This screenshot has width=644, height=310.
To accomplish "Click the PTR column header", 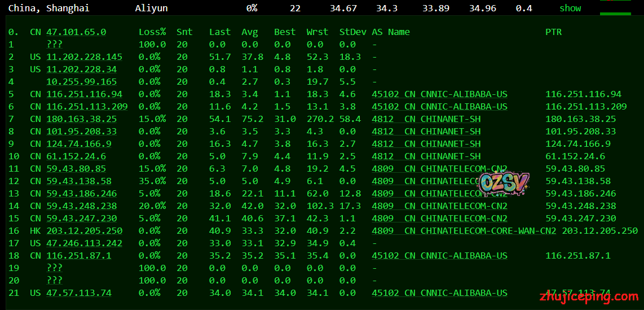I will pos(553,32).
